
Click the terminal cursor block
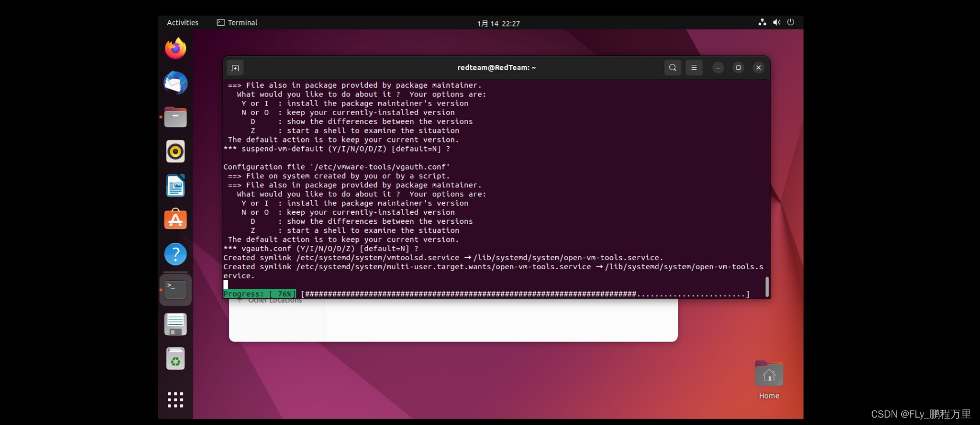click(x=226, y=285)
